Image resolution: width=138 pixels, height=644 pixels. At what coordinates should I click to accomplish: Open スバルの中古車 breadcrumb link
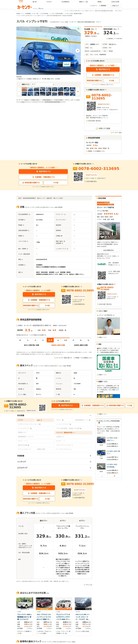pyautogui.click(x=44, y=14)
